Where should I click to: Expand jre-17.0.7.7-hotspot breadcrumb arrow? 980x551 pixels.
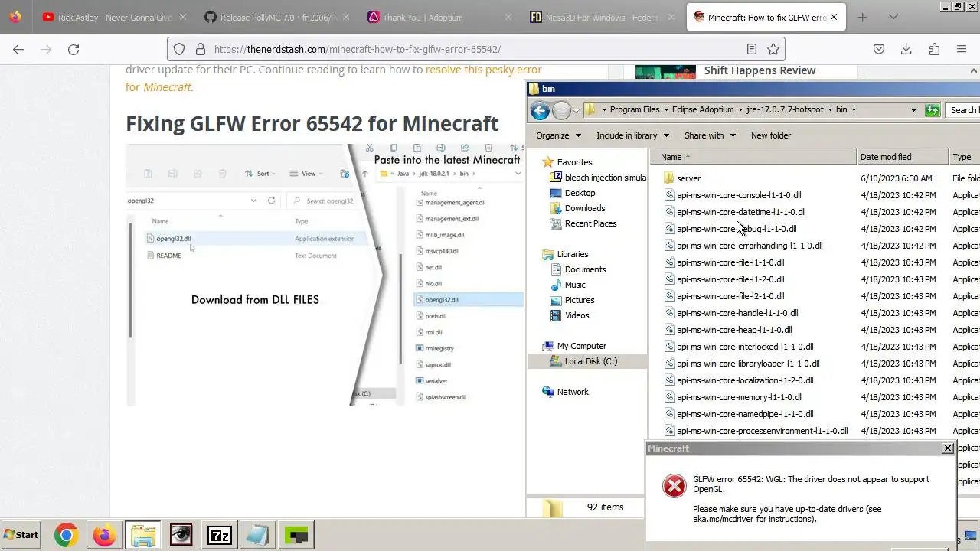829,109
